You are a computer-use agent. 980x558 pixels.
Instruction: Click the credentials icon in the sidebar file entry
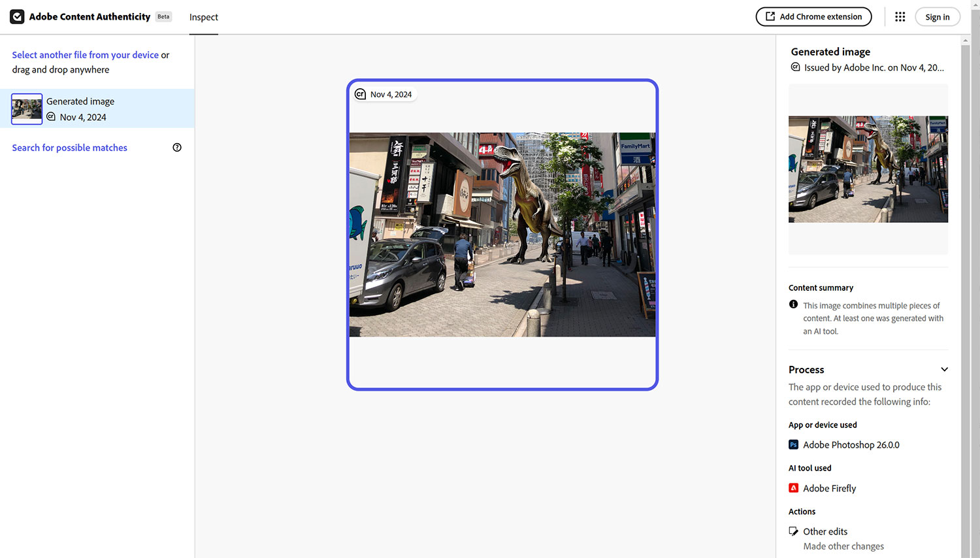point(51,117)
